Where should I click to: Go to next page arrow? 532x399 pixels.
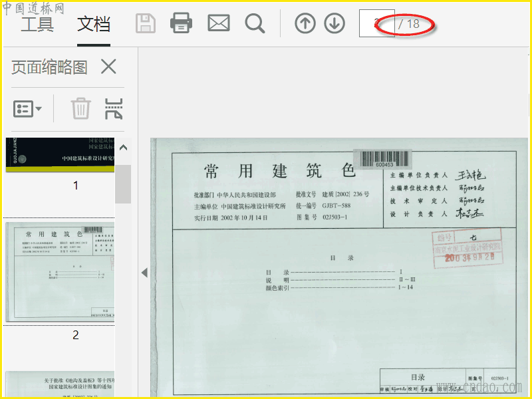click(334, 23)
